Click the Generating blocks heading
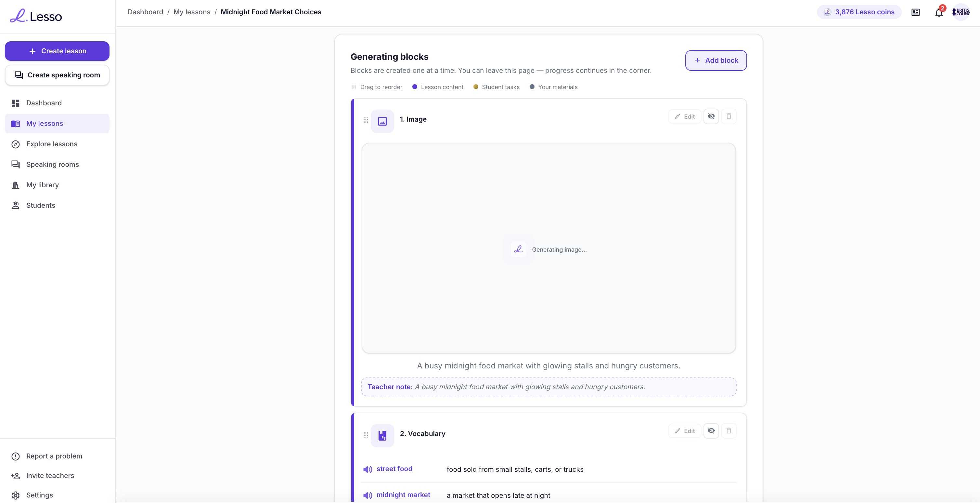980x503 pixels. (390, 57)
